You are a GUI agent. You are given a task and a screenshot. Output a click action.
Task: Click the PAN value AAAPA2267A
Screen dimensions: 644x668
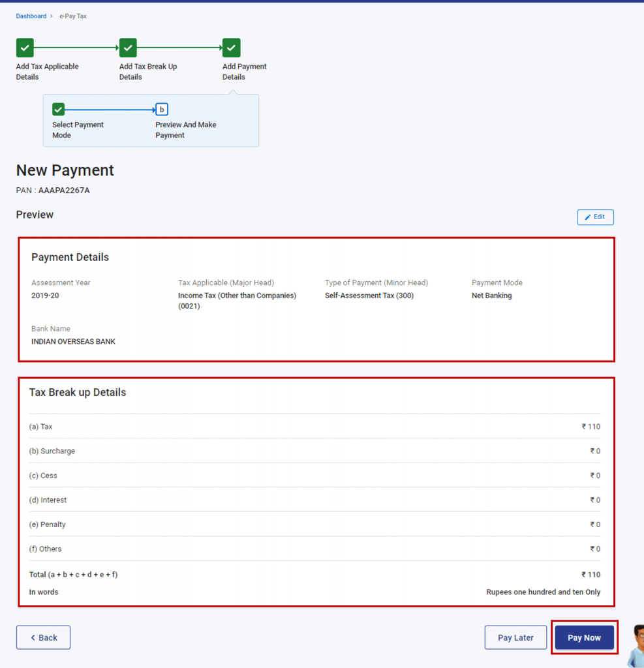[x=65, y=190]
